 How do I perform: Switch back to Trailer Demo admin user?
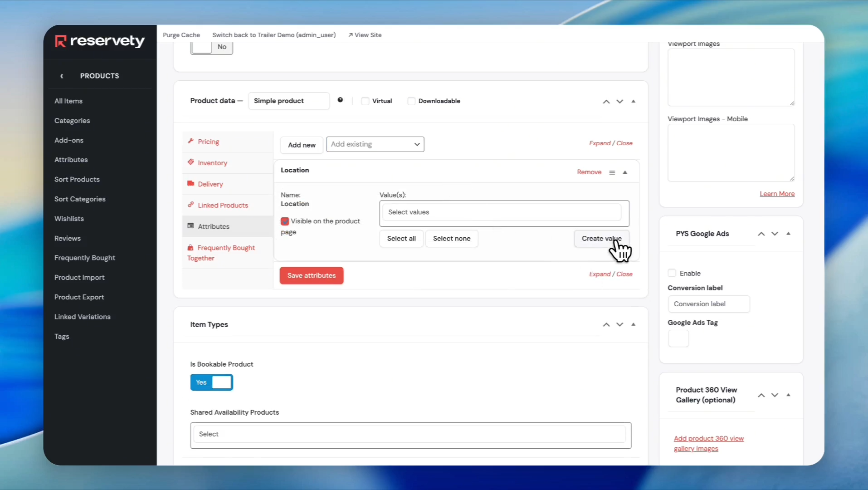[274, 35]
